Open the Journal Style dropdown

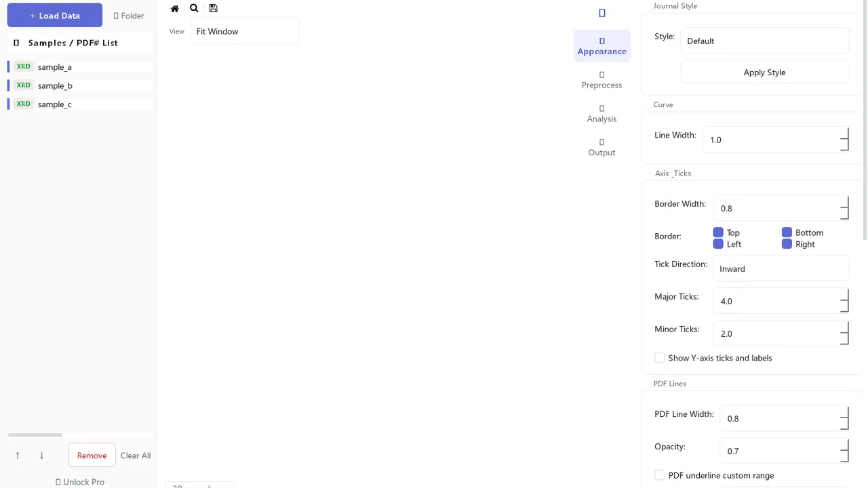pos(765,41)
